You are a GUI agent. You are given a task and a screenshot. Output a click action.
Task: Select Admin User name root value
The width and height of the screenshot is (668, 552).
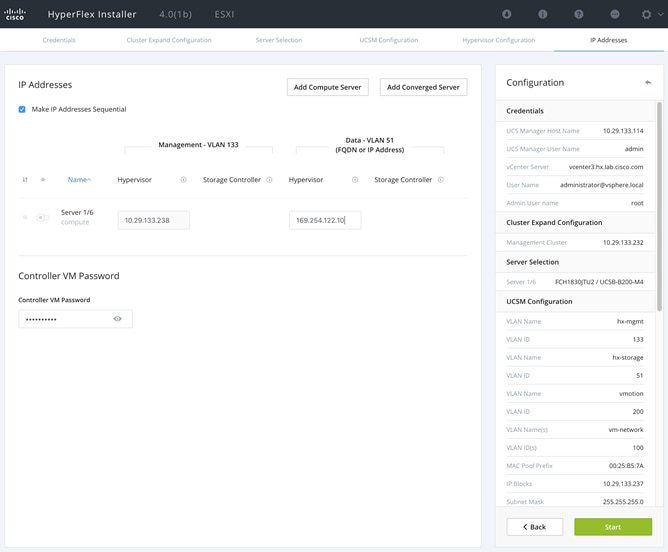pyautogui.click(x=637, y=203)
